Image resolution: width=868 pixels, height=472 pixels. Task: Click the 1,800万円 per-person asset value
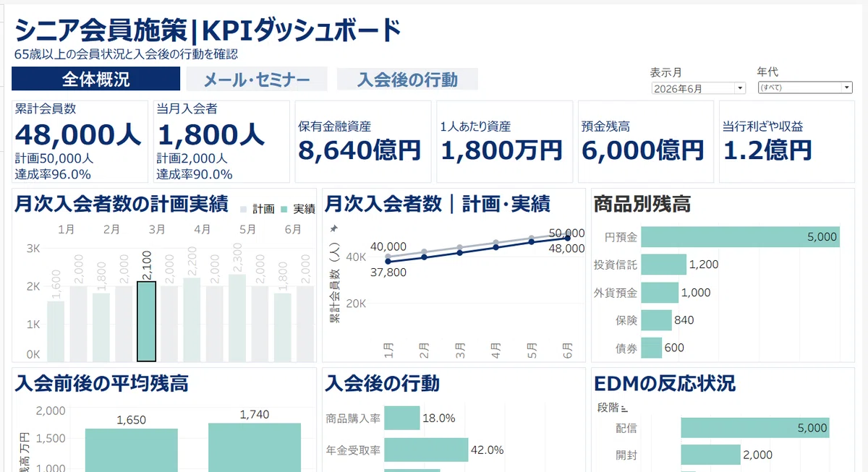(x=501, y=150)
